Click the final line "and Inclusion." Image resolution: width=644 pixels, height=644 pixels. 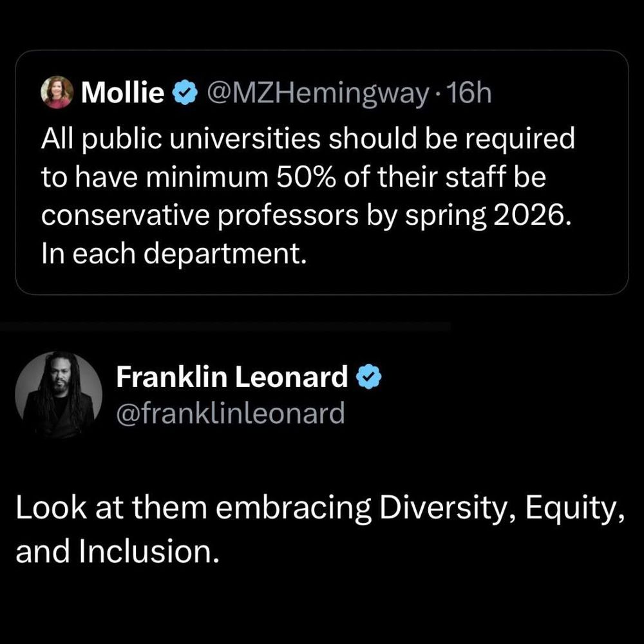113,553
